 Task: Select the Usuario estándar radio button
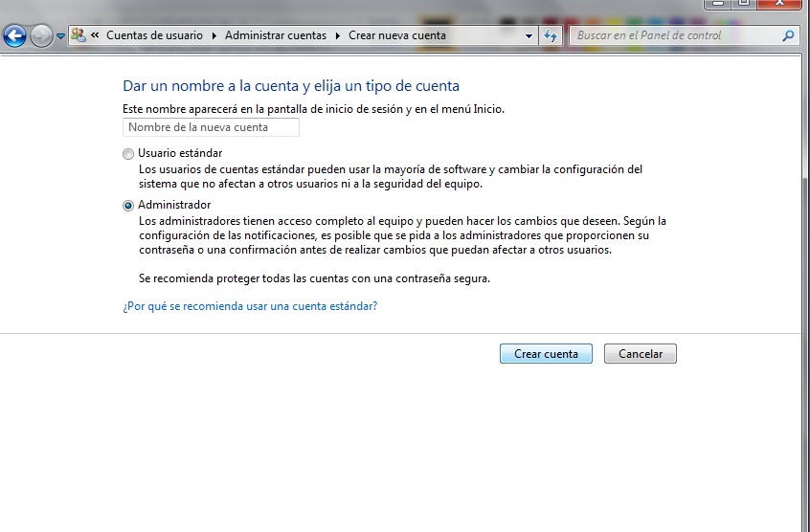coord(128,154)
